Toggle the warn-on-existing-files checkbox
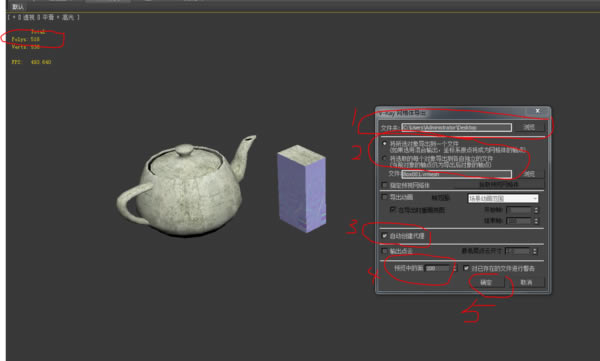The width and height of the screenshot is (600, 361). coord(466,268)
